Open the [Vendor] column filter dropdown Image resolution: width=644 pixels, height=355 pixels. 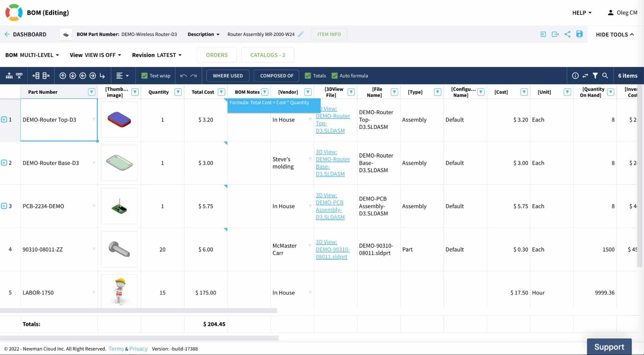308,92
